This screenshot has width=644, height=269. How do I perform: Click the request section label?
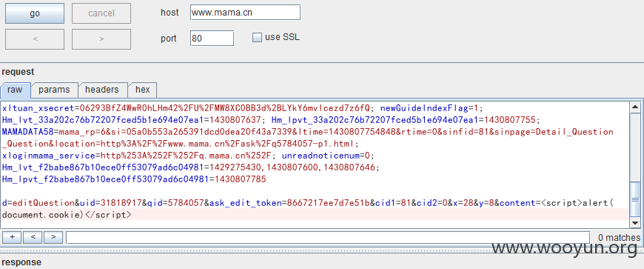click(x=18, y=72)
